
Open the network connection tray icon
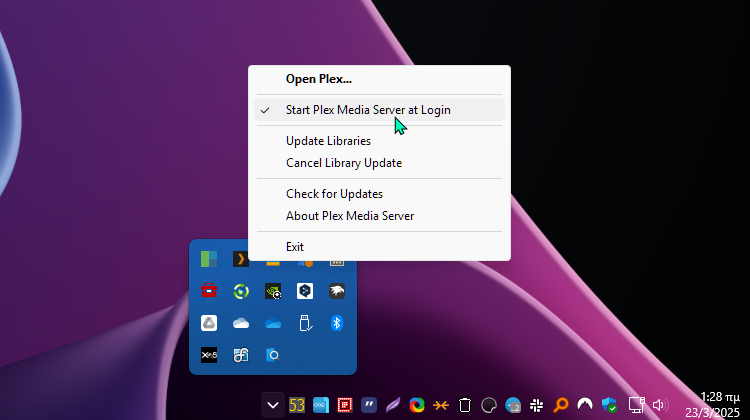coord(636,405)
